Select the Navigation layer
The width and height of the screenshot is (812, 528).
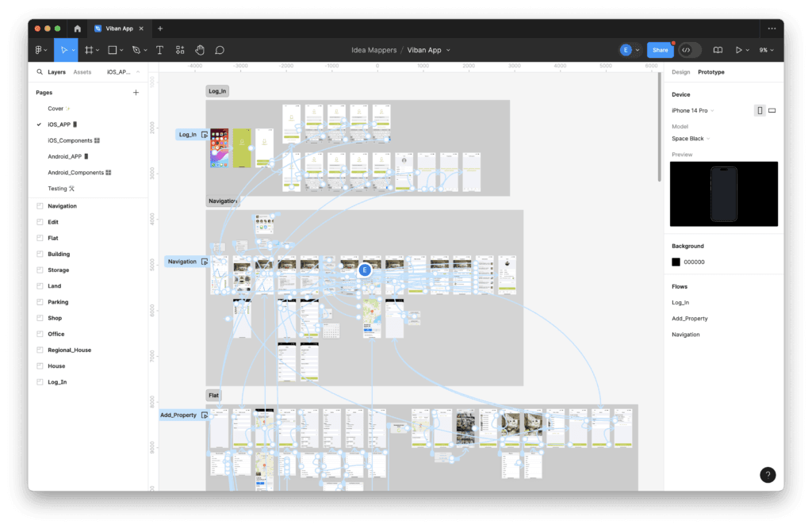[x=62, y=206]
